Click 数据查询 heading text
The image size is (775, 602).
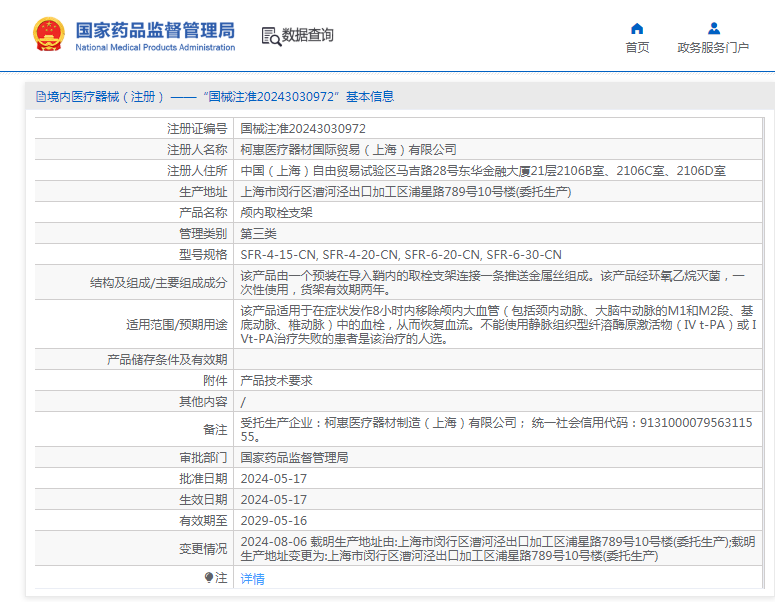[x=307, y=35]
